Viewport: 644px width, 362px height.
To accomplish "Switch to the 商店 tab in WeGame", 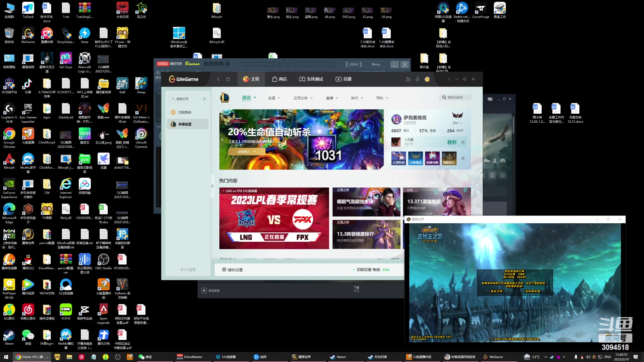I will 279,79.
